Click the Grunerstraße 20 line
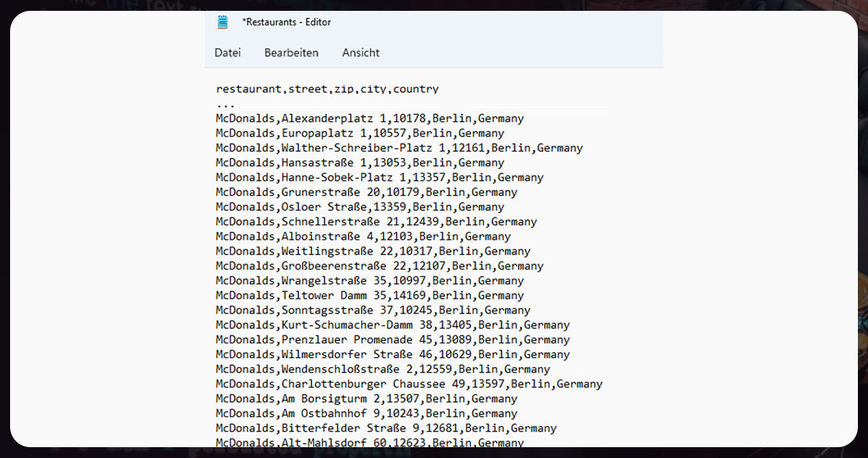 [366, 193]
